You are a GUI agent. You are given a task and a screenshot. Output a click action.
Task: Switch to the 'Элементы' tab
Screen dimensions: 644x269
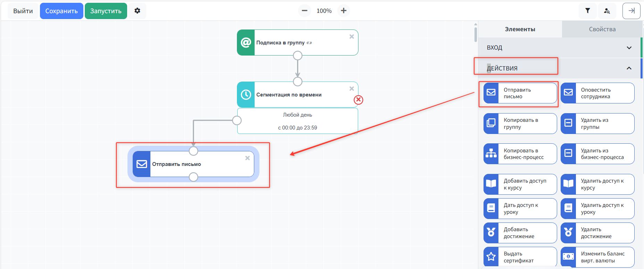tap(520, 29)
